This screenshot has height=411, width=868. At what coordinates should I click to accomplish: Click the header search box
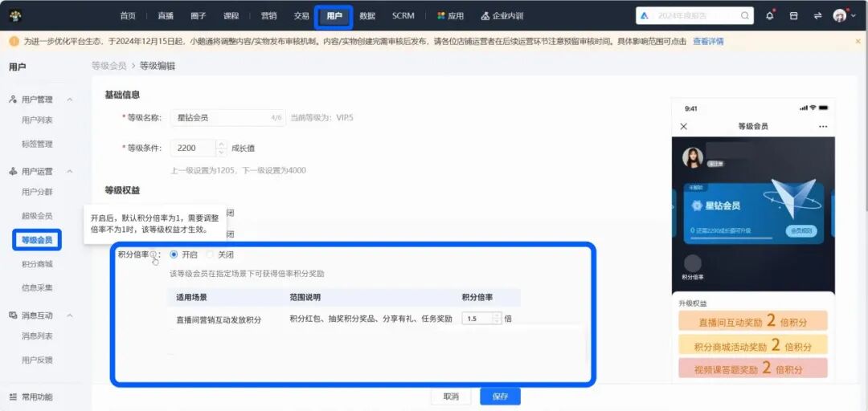[694, 15]
